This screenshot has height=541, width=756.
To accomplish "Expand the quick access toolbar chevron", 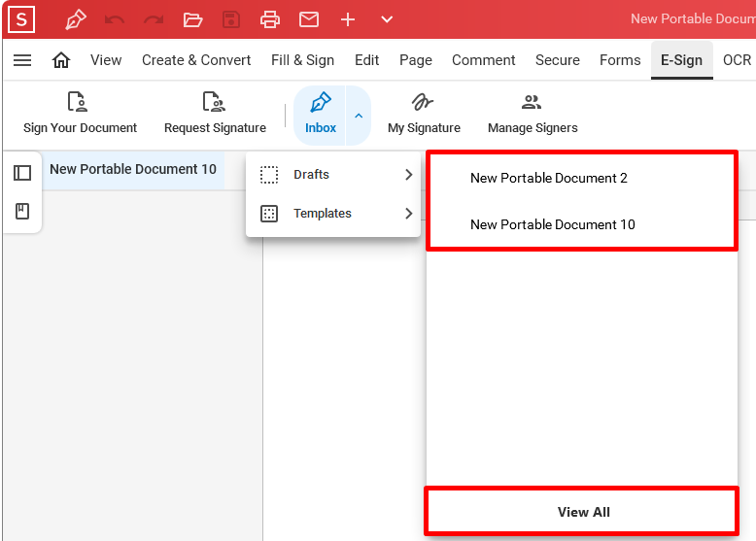I will [387, 19].
